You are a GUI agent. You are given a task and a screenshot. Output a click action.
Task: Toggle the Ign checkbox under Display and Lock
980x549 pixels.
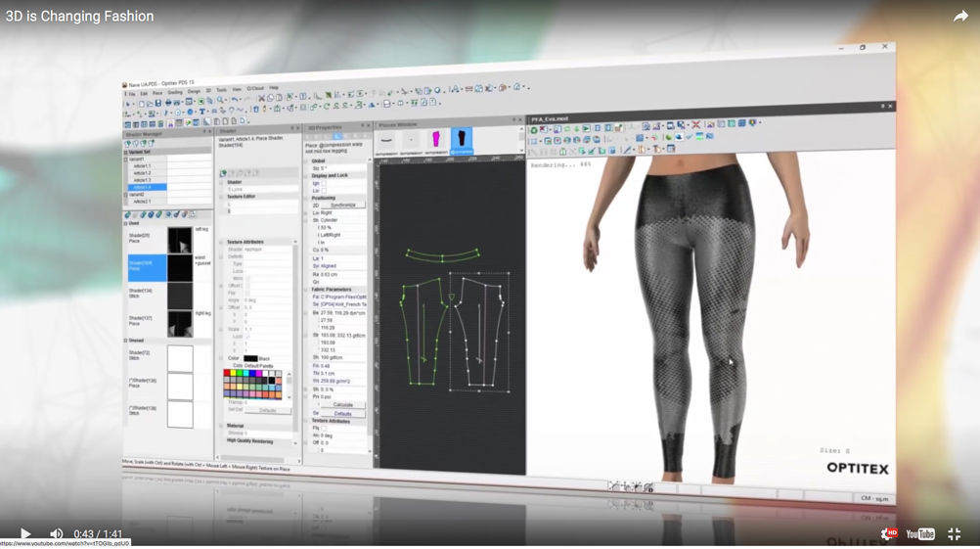(325, 183)
